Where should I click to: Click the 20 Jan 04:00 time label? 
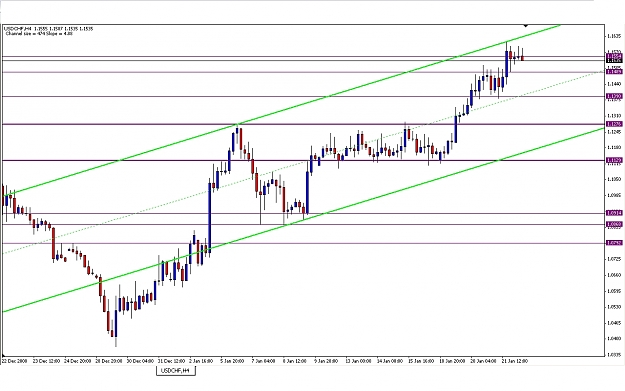[483, 361]
